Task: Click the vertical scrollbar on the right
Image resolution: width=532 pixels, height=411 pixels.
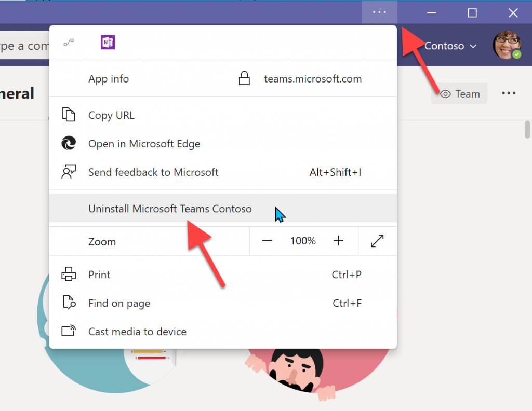Action: (527, 129)
